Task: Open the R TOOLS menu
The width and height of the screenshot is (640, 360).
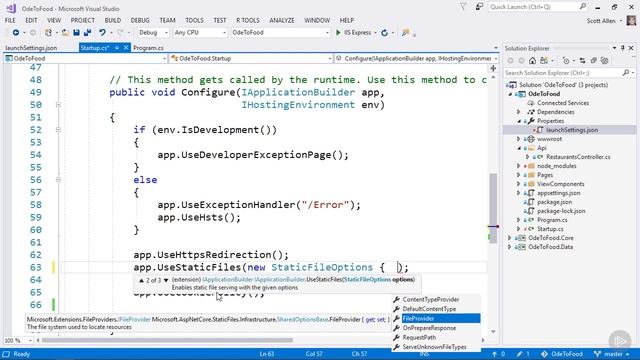Action: click(x=248, y=20)
